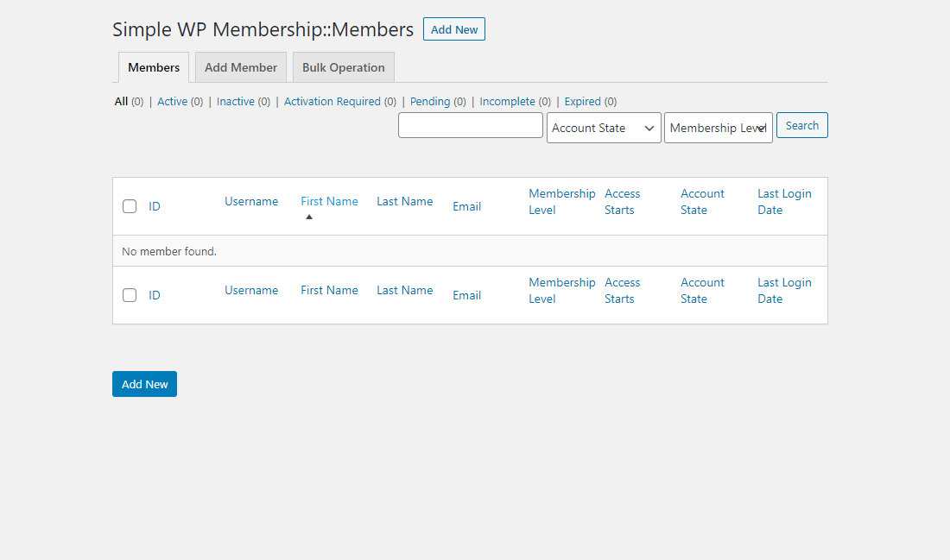Show Inactive members filter
Image resolution: width=950 pixels, height=560 pixels.
(235, 102)
